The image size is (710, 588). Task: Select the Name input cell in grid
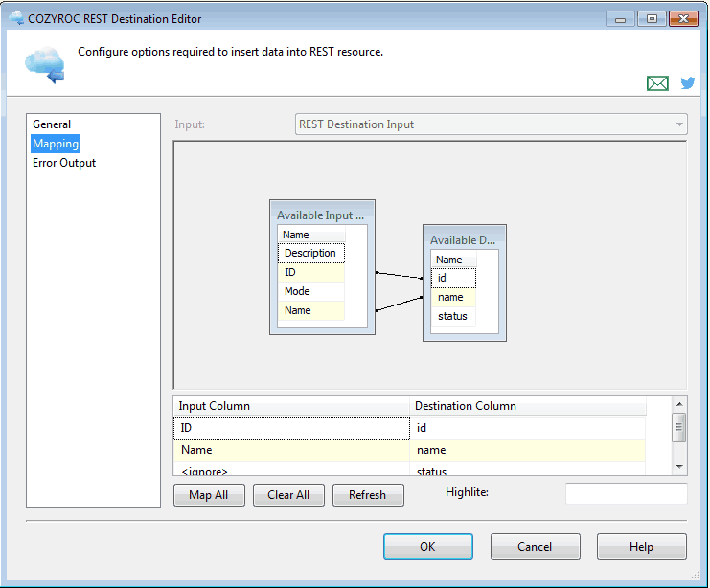point(291,450)
